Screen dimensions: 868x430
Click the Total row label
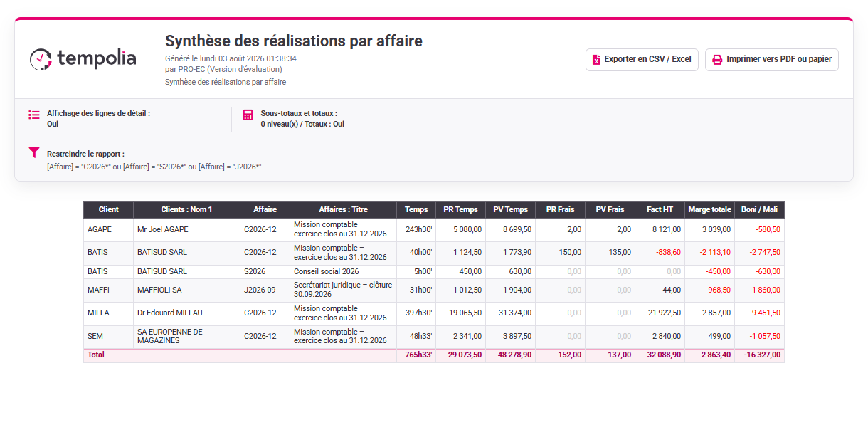95,355
